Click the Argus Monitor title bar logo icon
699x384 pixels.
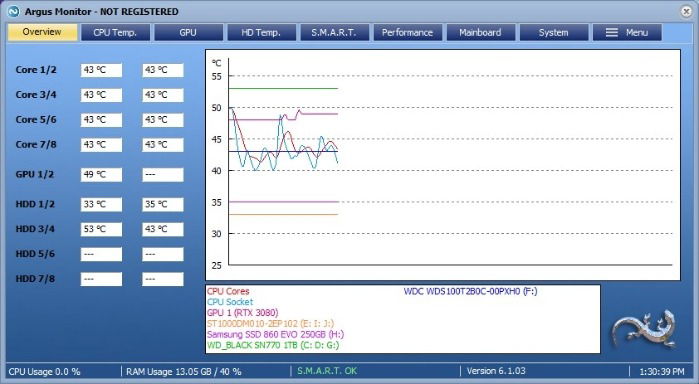coord(14,11)
